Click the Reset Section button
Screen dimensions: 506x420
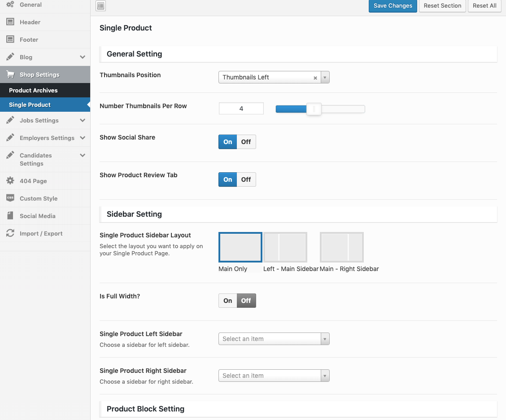[442, 6]
